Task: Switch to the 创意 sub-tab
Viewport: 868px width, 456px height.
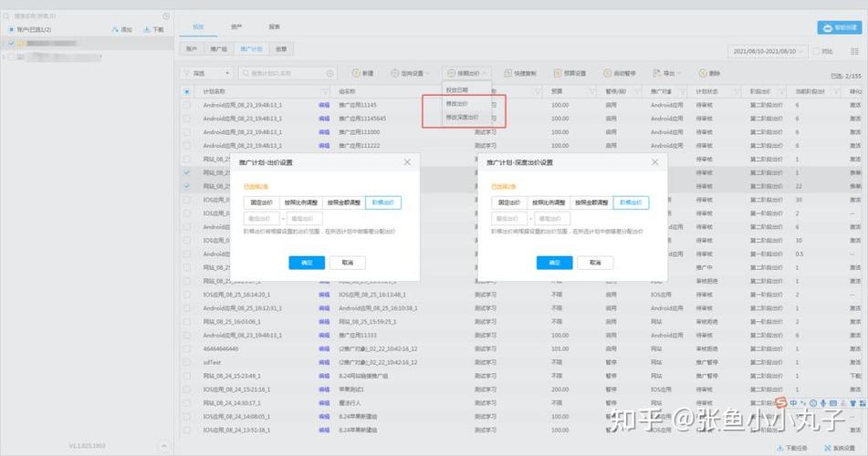Action: [x=281, y=49]
